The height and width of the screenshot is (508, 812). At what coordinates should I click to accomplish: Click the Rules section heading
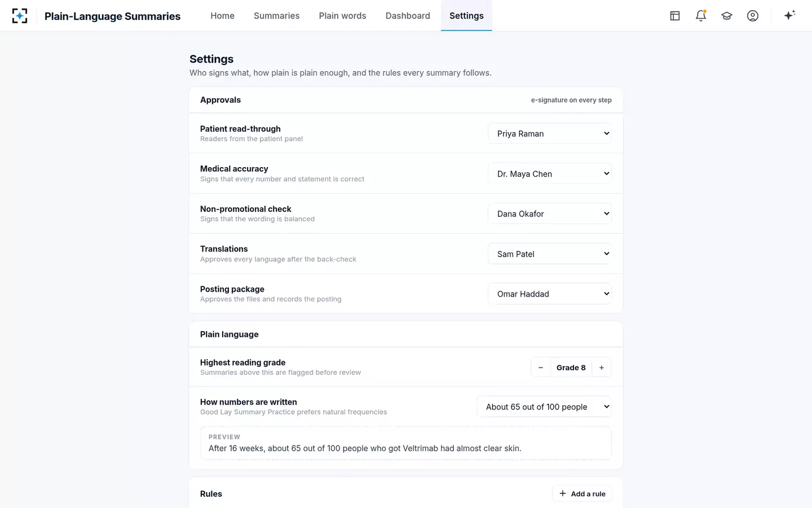211,494
